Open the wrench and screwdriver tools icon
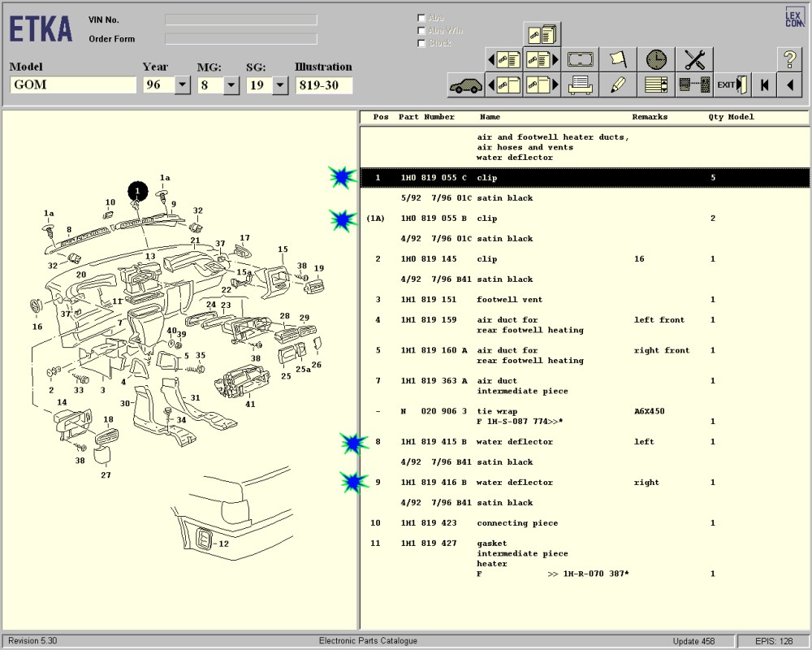Screen dimensions: 812x650 [694, 59]
